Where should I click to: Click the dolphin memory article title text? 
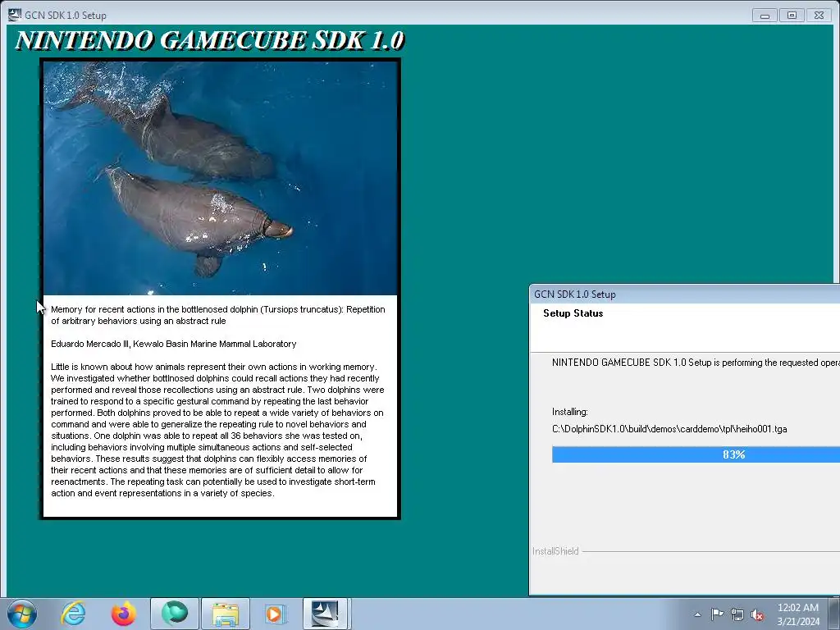coord(218,315)
